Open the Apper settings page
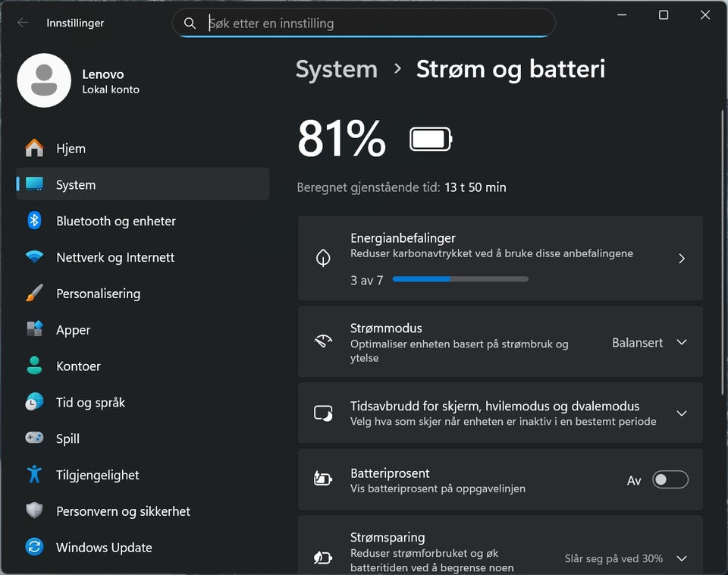The image size is (728, 575). pos(143,329)
